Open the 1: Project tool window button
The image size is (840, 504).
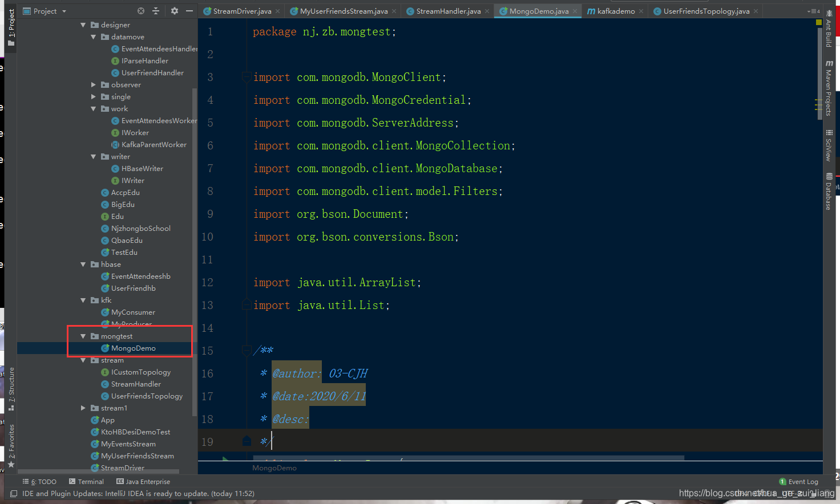pyautogui.click(x=11, y=27)
